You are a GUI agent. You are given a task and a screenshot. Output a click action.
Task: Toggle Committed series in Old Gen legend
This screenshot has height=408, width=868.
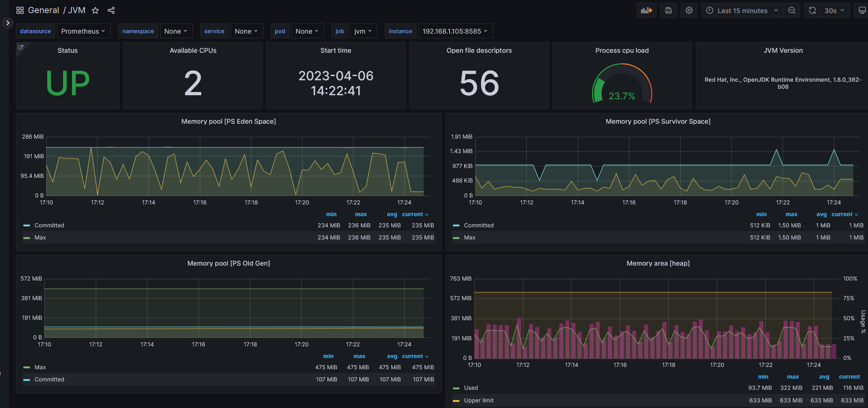point(49,380)
